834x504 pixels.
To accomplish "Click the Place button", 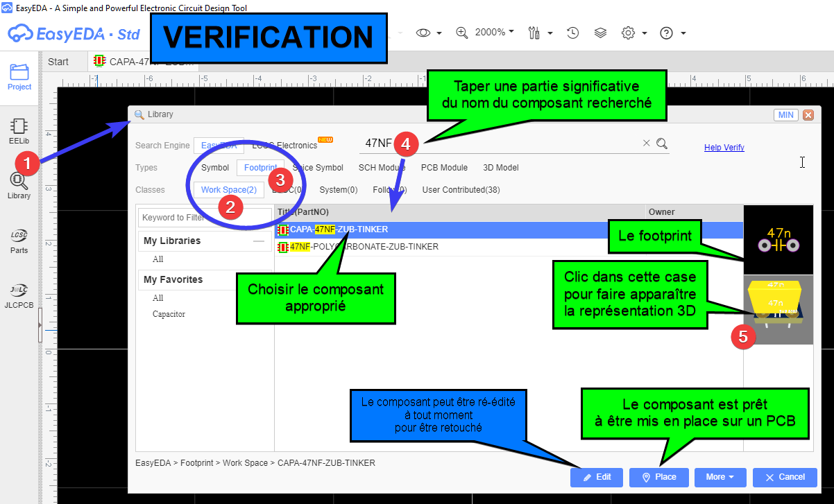I will 659,477.
